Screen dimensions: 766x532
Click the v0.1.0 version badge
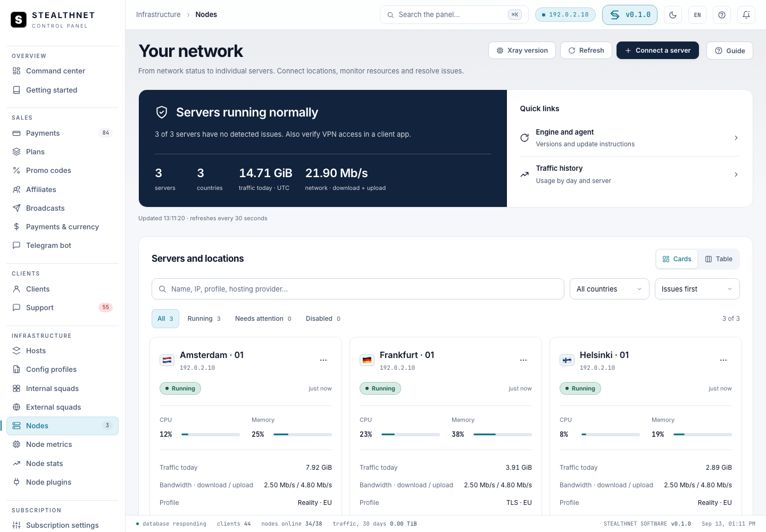tap(630, 15)
